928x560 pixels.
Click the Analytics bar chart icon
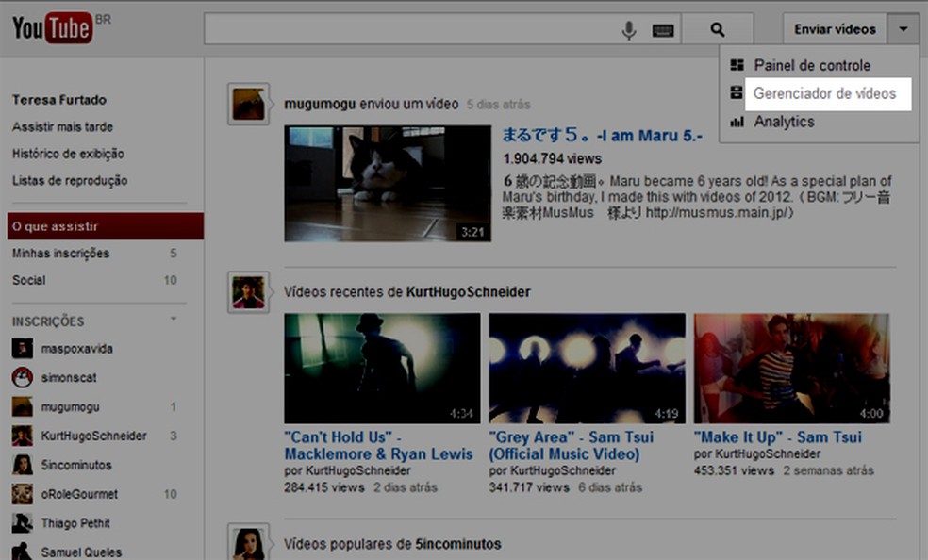[737, 122]
